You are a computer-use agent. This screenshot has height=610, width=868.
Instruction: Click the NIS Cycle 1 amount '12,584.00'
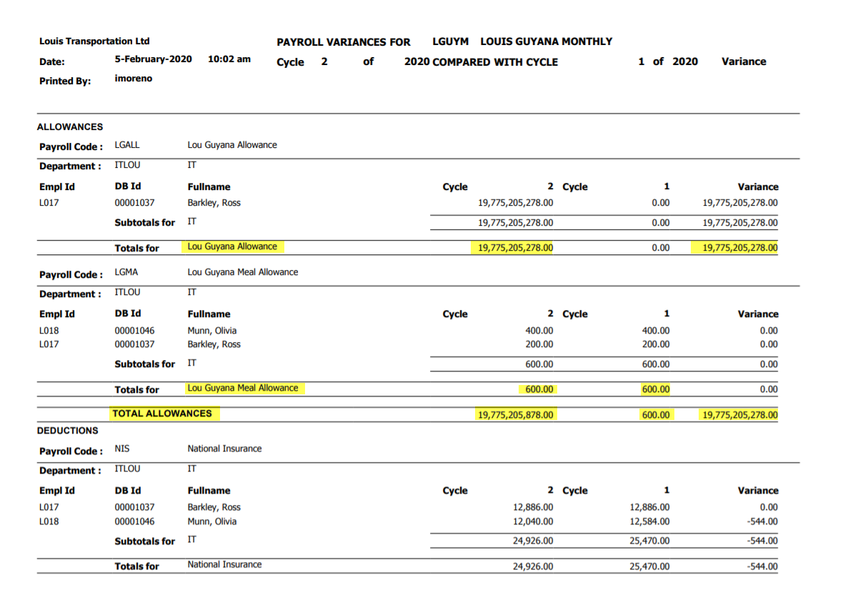(649, 521)
